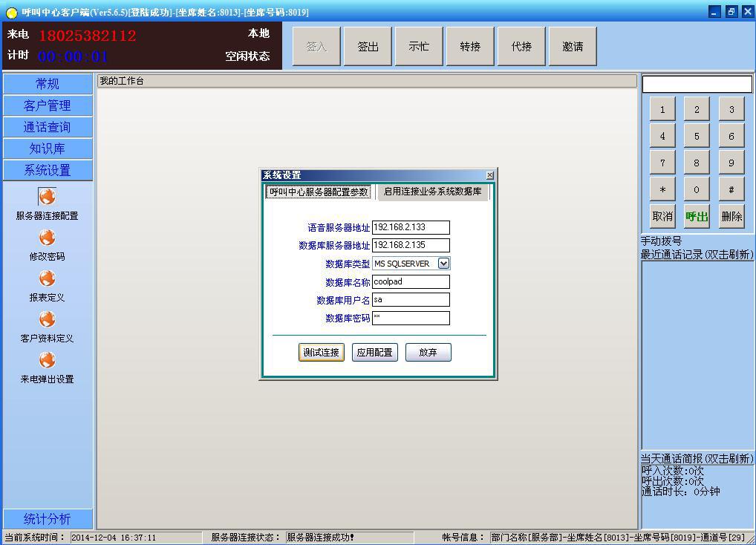This screenshot has width=756, height=545.
Task: Click the 语音服务器地址 input field
Action: pyautogui.click(x=410, y=227)
